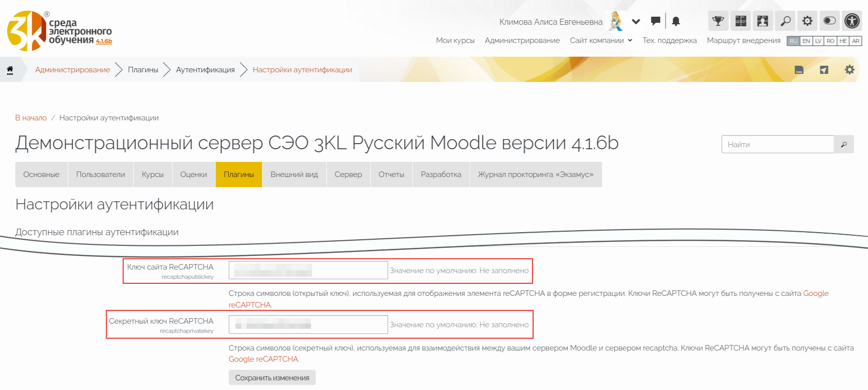The image size is (868, 390).
Task: Open the gear settings icon in header
Action: [x=807, y=21]
